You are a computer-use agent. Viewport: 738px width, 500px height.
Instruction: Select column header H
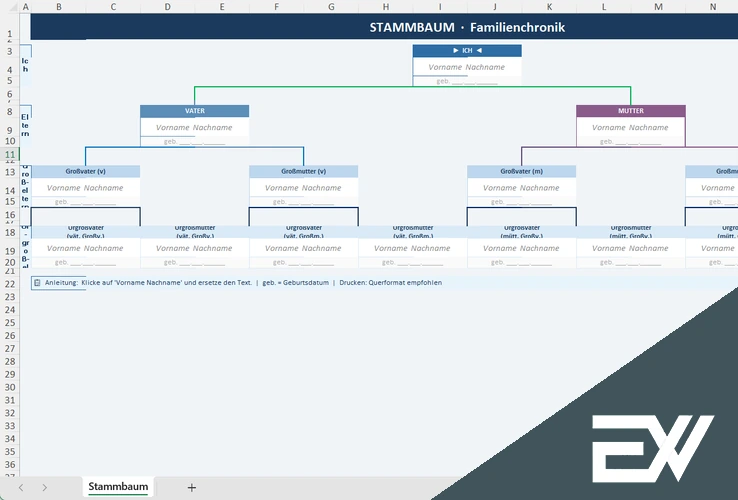pyautogui.click(x=385, y=7)
